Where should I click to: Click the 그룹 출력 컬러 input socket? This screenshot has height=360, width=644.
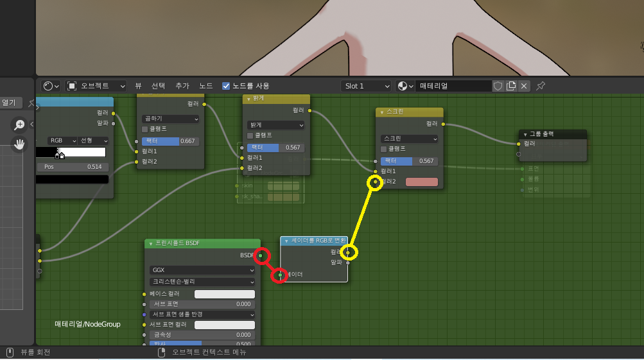519,144
